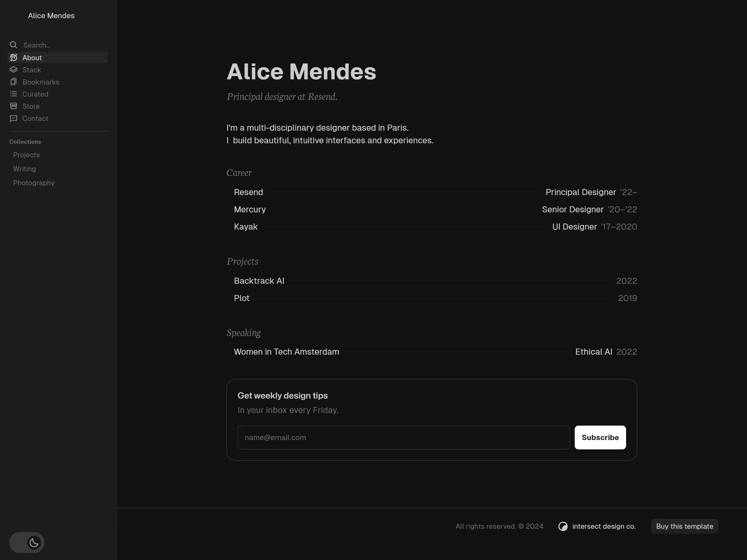Screen dimensions: 747x560
Task: Click the waving hand About icon
Action: [14, 58]
